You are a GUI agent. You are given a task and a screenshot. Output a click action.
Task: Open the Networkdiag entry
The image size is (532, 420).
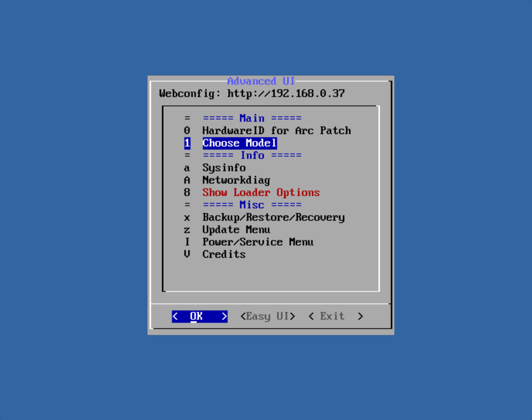[x=236, y=180]
